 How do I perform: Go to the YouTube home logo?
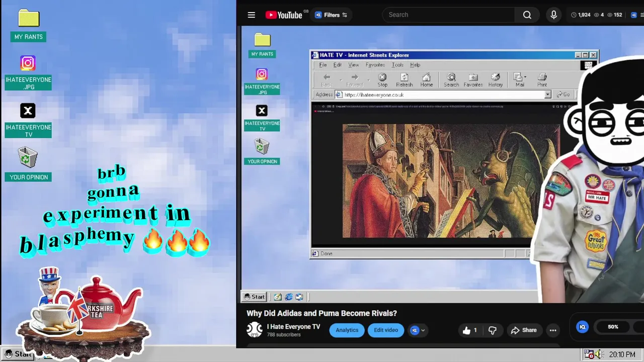point(284,15)
